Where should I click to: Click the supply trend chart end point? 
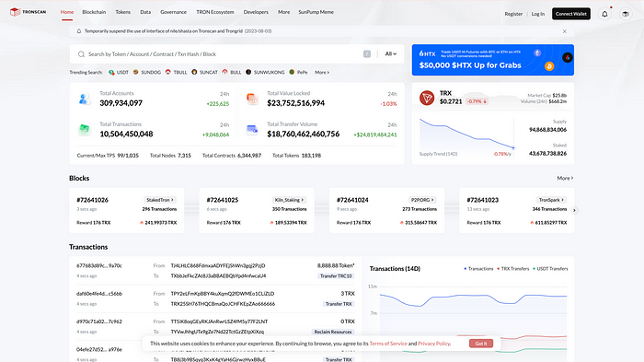click(x=513, y=147)
